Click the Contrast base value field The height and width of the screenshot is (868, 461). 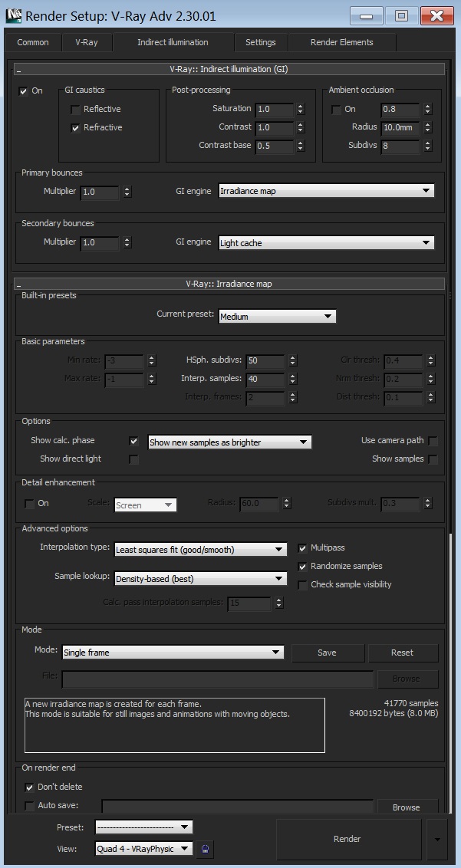tap(275, 146)
